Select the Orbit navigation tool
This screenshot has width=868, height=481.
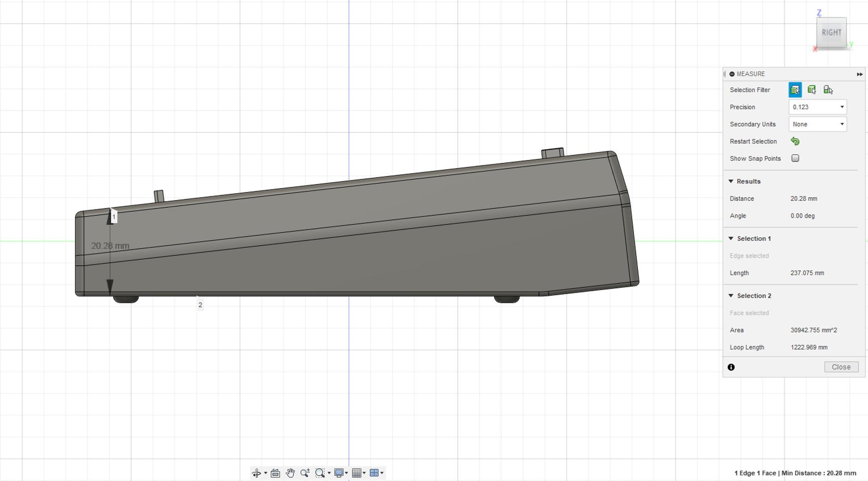[256, 473]
